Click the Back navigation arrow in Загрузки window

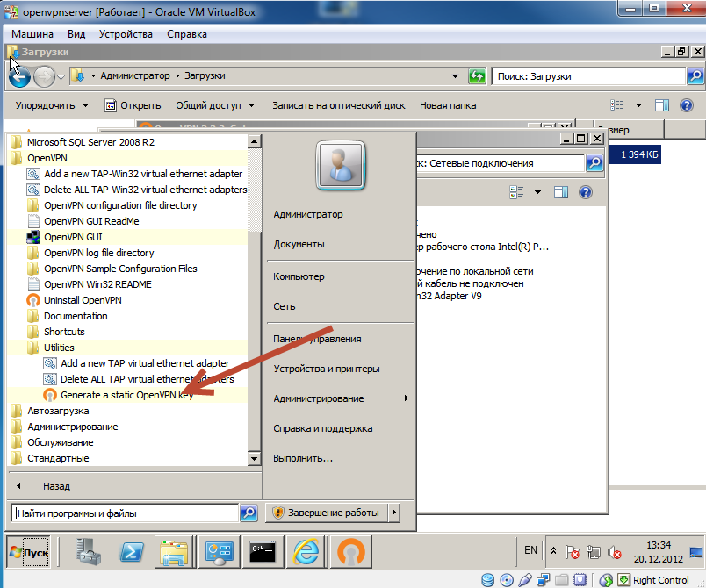(x=20, y=77)
